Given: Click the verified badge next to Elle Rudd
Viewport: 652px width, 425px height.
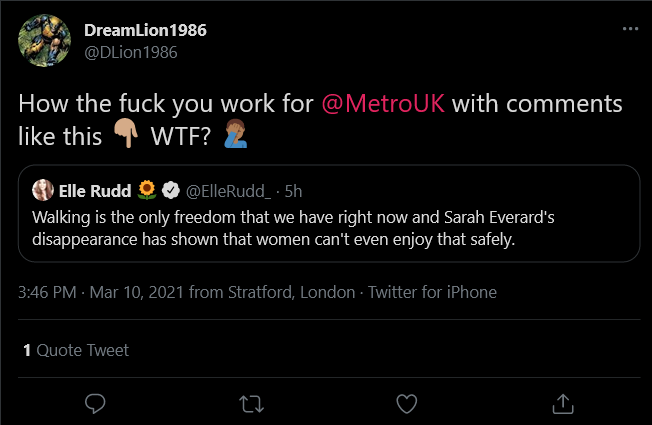Looking at the screenshot, I should pos(170,190).
